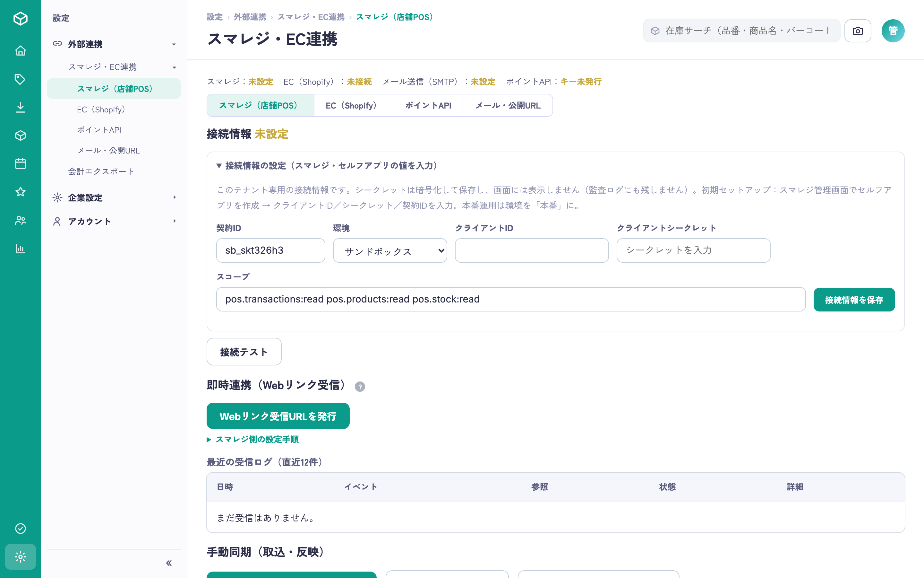Click the cube icon inside the search field
This screenshot has height=578, width=924.
[655, 31]
